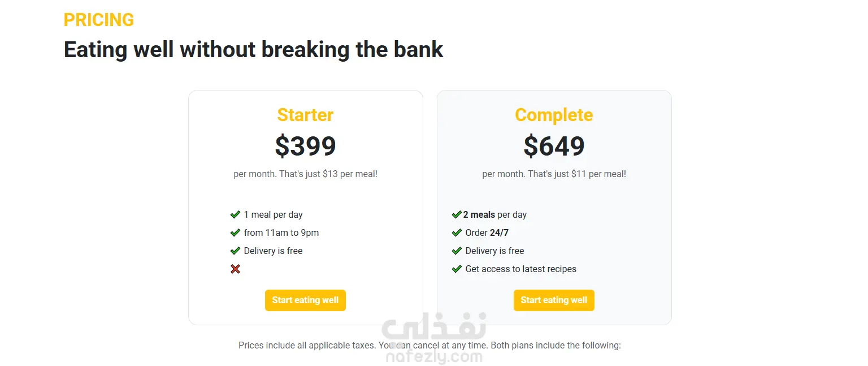Click the $399 price figure
Screen dimensions: 868x366
click(305, 146)
